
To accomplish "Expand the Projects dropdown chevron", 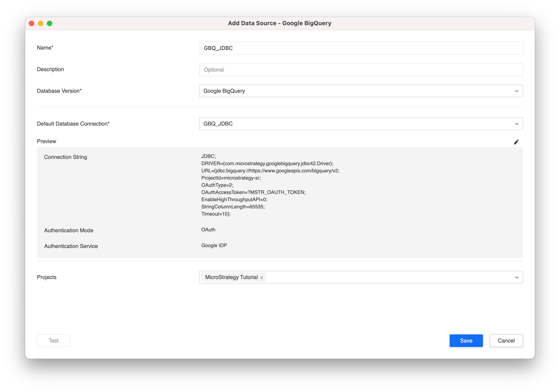I will [516, 277].
